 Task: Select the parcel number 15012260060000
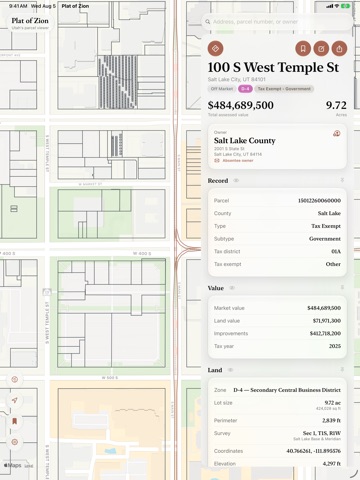319,201
